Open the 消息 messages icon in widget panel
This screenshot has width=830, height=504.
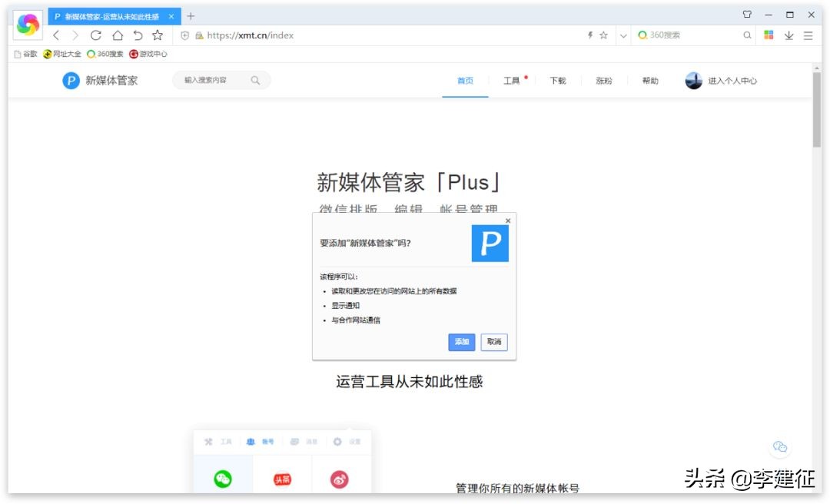tap(294, 442)
